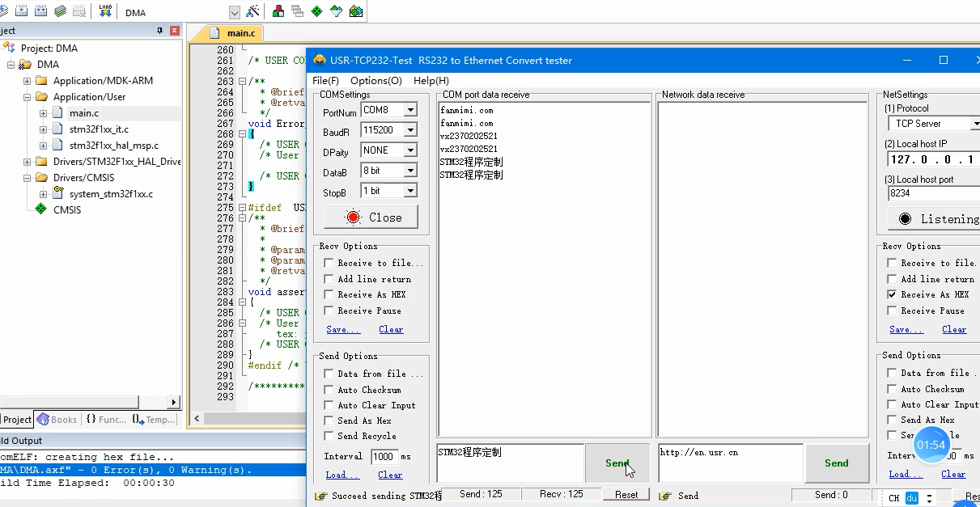This screenshot has height=507, width=980.
Task: Click the blue 01:54 recording timer bubble
Action: pos(931,445)
